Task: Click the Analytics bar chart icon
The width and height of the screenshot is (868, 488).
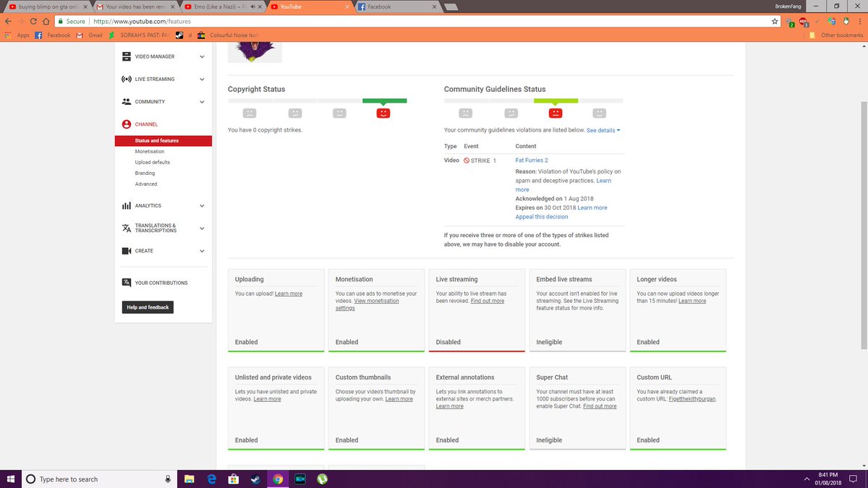Action: click(127, 206)
